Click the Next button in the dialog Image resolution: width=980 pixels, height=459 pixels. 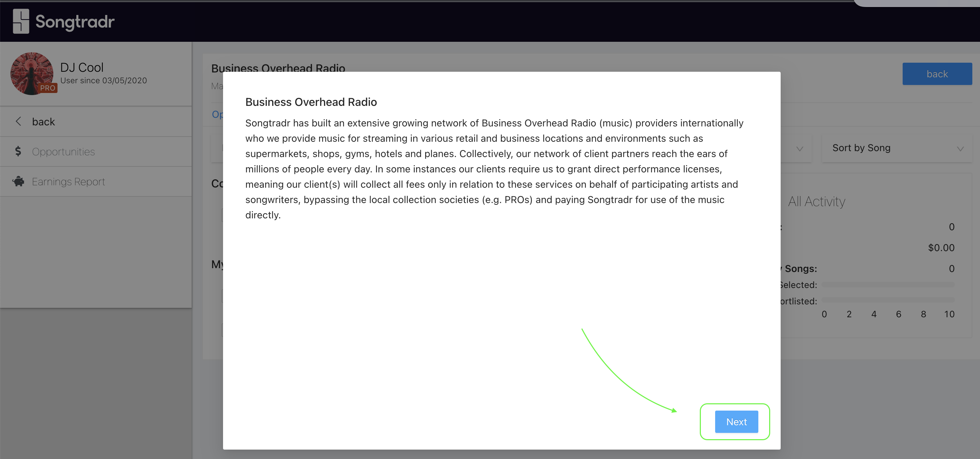[736, 421]
